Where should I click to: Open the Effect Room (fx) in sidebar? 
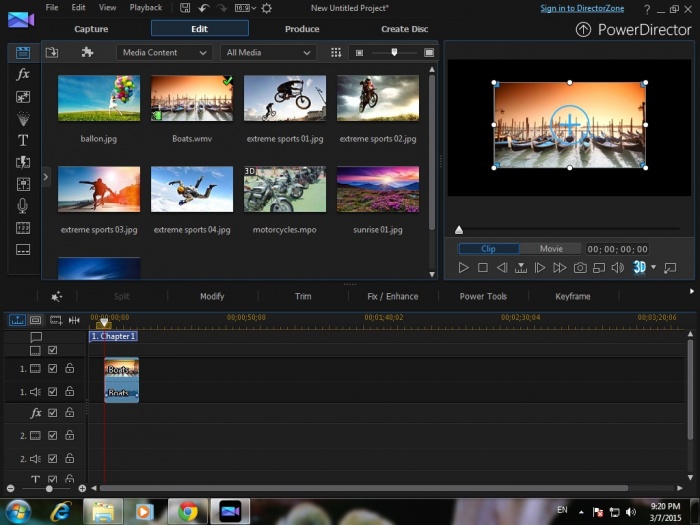click(23, 75)
